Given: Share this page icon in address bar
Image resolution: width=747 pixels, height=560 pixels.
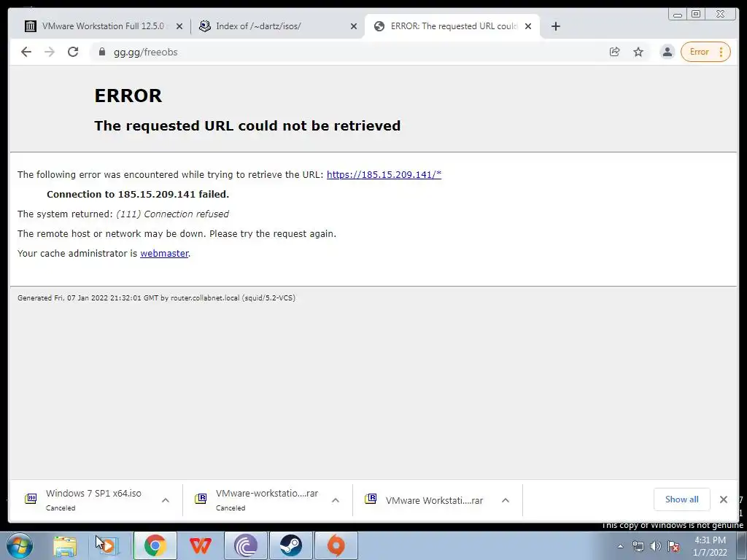Looking at the screenshot, I should point(614,52).
